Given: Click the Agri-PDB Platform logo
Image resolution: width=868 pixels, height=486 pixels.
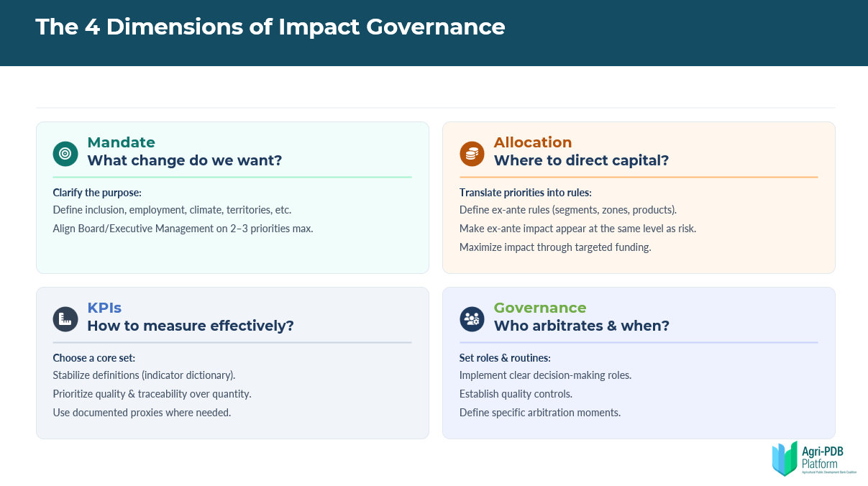Looking at the screenshot, I should [813, 458].
